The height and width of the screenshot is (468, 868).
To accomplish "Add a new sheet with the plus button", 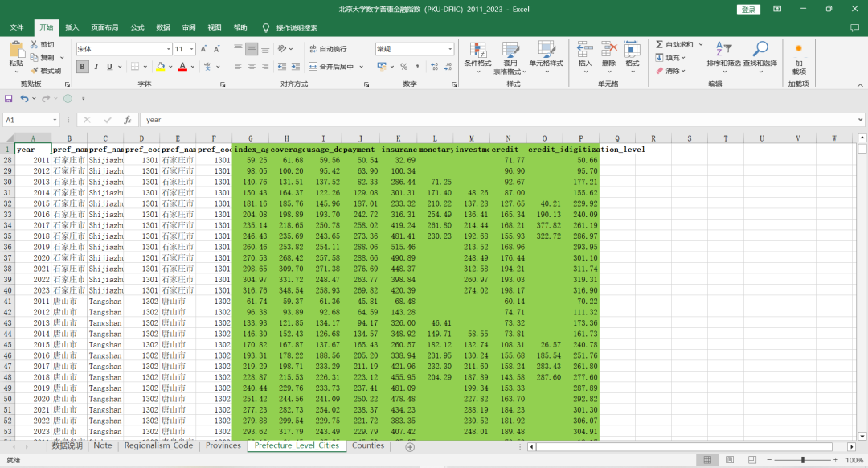I will (410, 447).
